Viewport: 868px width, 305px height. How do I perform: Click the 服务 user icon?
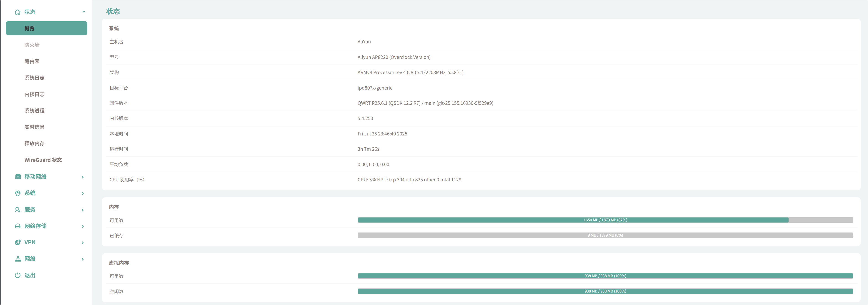(x=18, y=210)
